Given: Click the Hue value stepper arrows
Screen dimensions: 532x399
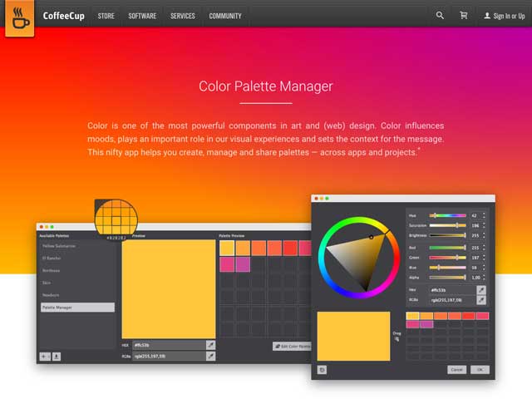Looking at the screenshot, I should pos(485,215).
